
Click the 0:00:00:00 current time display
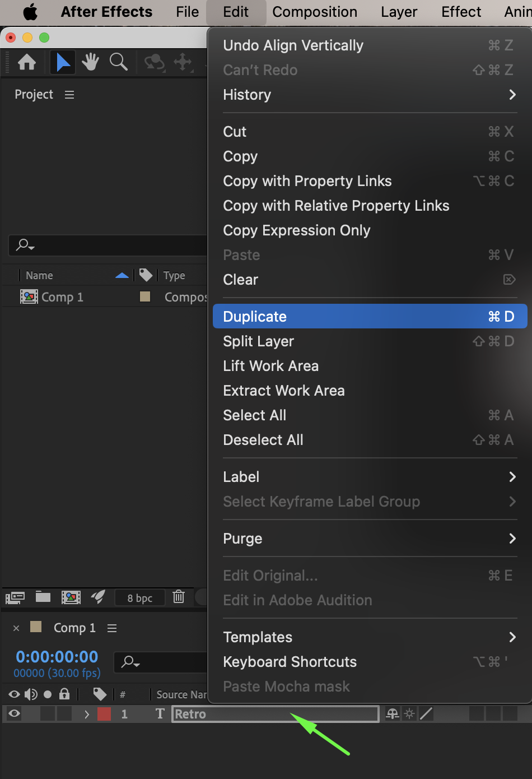[x=57, y=656]
